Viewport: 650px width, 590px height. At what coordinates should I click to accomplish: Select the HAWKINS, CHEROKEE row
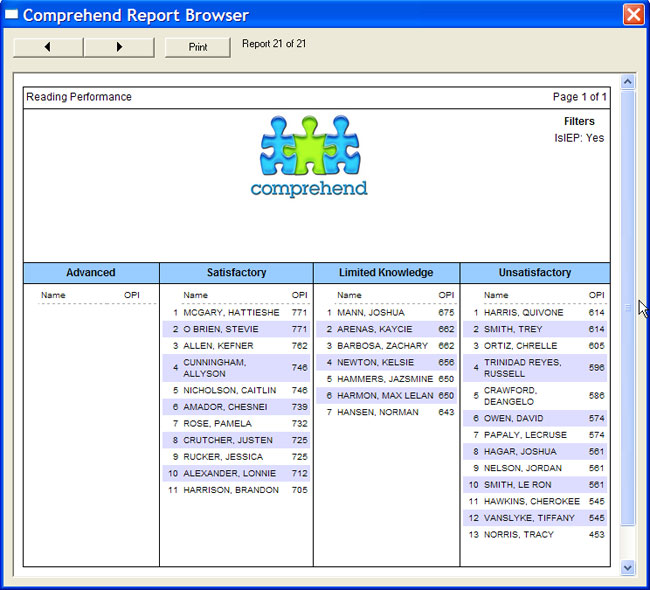coord(535,501)
